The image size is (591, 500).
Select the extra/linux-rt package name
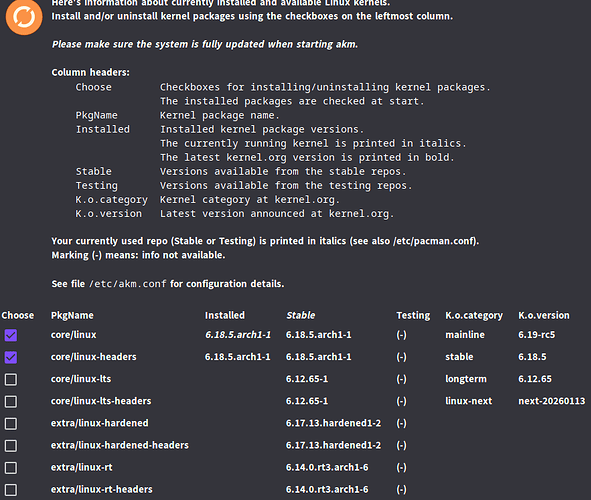(x=81, y=467)
